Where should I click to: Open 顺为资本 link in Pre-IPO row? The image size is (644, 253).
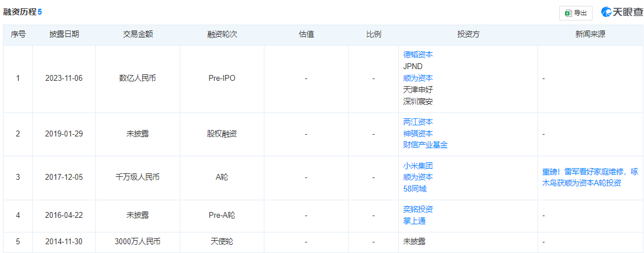click(x=418, y=78)
